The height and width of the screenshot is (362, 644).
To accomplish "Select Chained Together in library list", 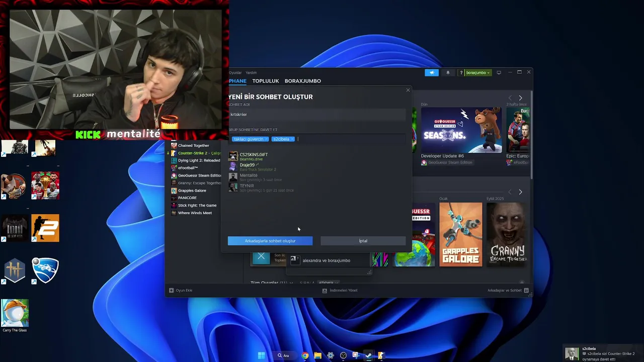I will pyautogui.click(x=194, y=145).
